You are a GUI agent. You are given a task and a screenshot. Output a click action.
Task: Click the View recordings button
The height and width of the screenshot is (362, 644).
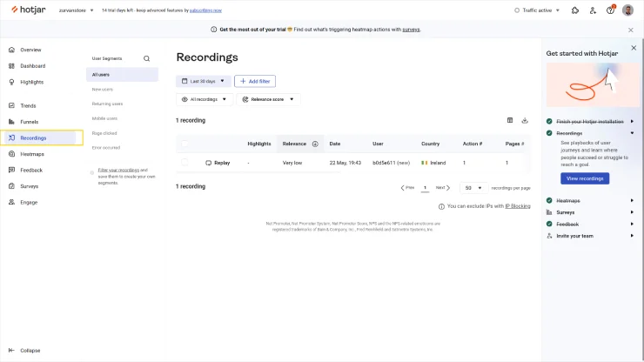pos(585,178)
